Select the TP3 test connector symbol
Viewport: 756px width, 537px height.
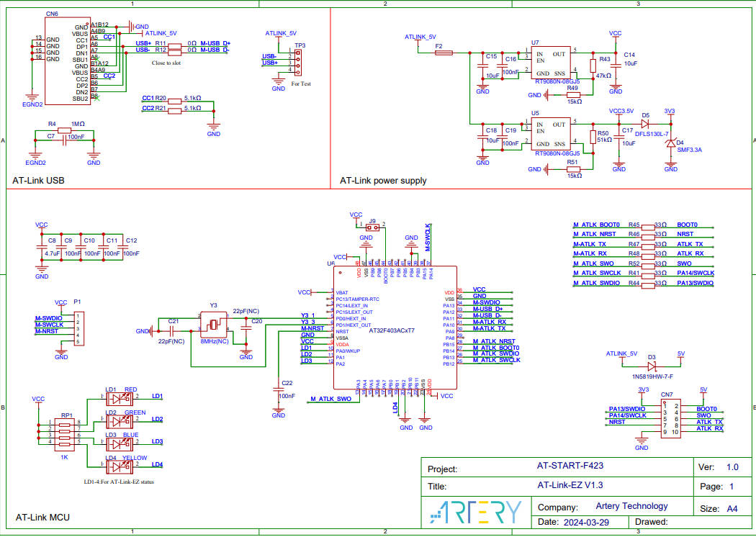pos(298,63)
